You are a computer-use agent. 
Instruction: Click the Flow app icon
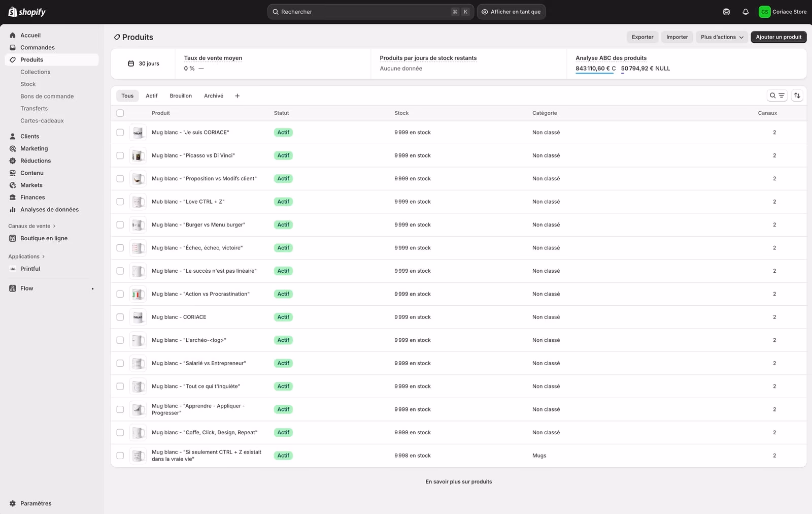coord(13,288)
